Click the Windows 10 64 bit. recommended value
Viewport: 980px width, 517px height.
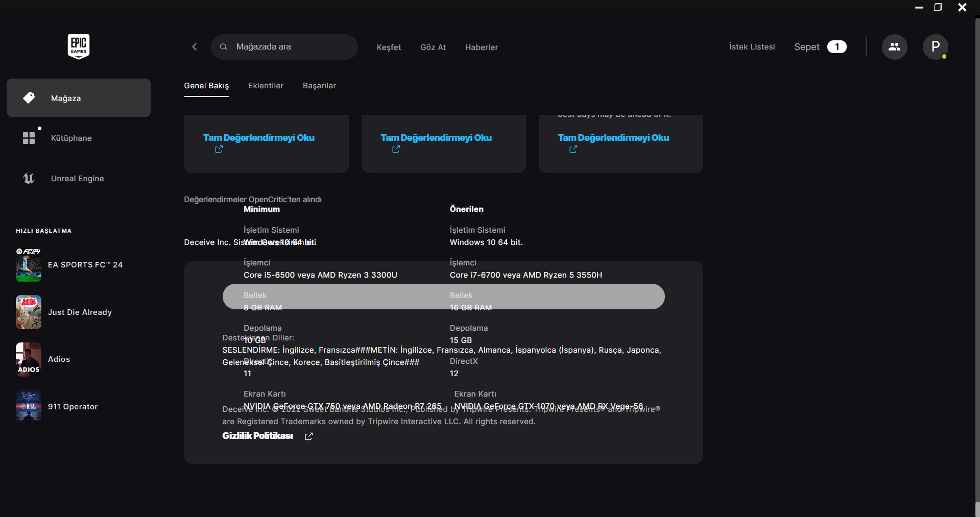486,242
